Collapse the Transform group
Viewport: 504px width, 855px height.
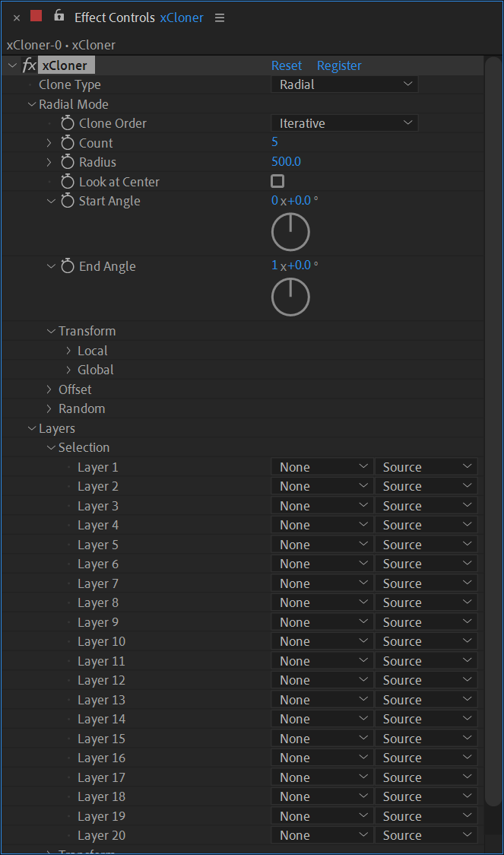51,331
